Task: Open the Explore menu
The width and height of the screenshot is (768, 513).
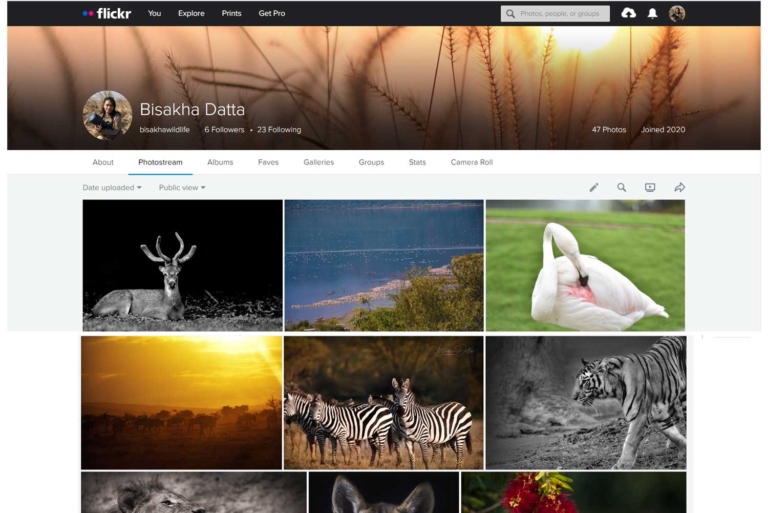Action: [x=191, y=13]
